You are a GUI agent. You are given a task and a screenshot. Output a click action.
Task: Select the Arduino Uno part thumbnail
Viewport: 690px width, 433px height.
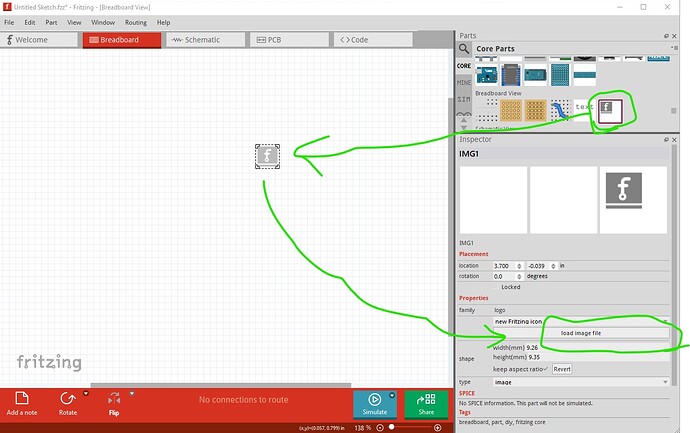tap(486, 74)
